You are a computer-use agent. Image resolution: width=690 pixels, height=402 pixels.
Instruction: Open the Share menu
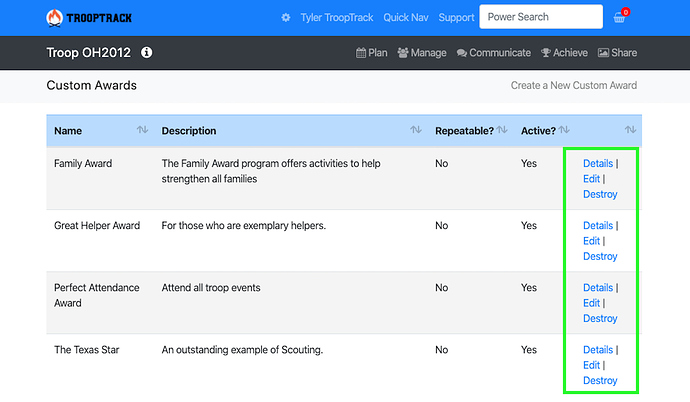pos(617,53)
